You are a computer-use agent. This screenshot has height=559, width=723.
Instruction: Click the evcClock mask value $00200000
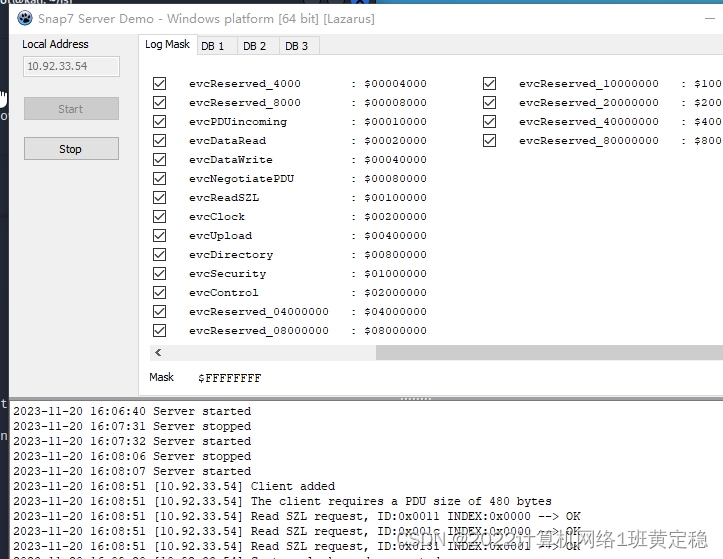[x=395, y=216]
